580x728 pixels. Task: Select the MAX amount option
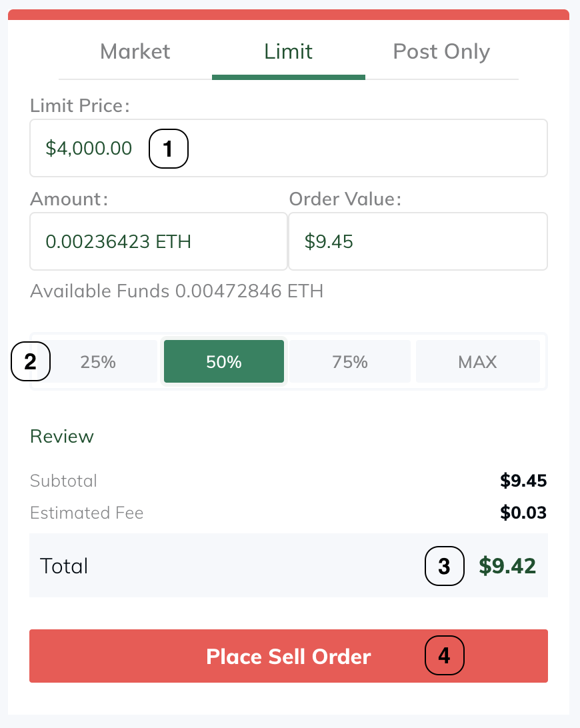point(477,361)
